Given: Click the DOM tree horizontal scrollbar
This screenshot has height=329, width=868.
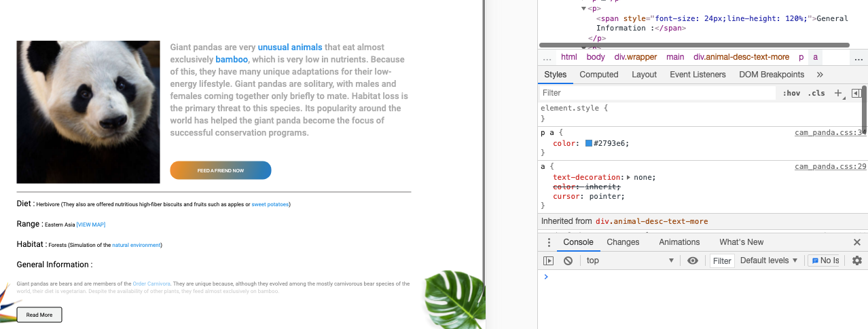Looking at the screenshot, I should [x=695, y=45].
